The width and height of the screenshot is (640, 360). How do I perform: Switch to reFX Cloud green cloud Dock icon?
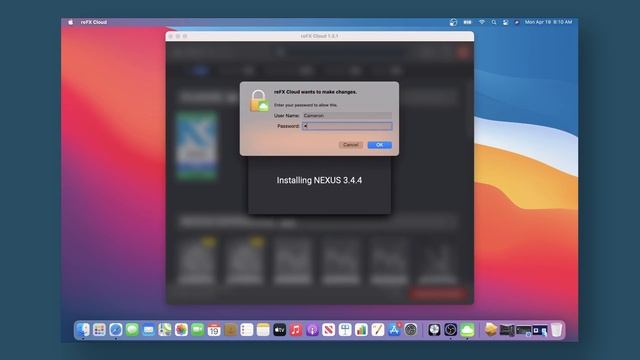pos(467,329)
